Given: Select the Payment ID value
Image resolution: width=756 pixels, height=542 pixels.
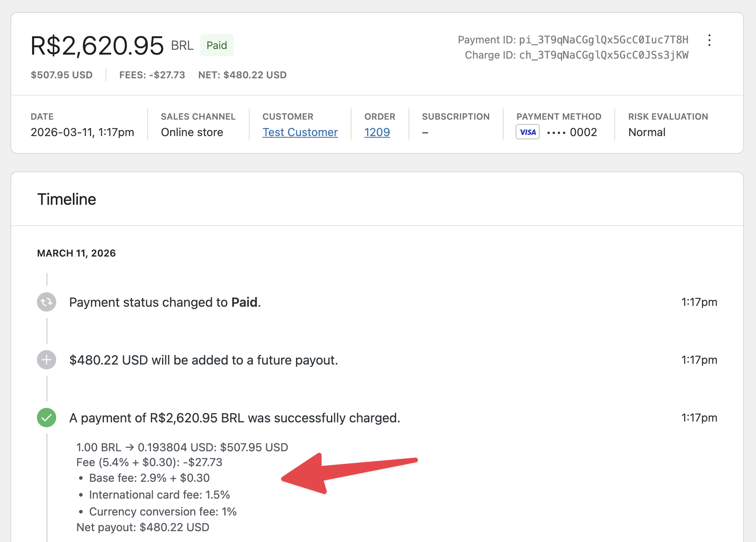Looking at the screenshot, I should [604, 40].
